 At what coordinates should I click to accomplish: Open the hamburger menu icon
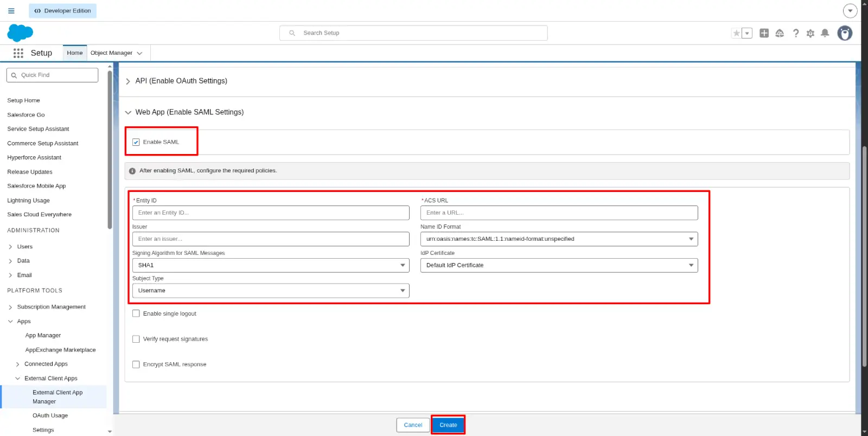11,11
